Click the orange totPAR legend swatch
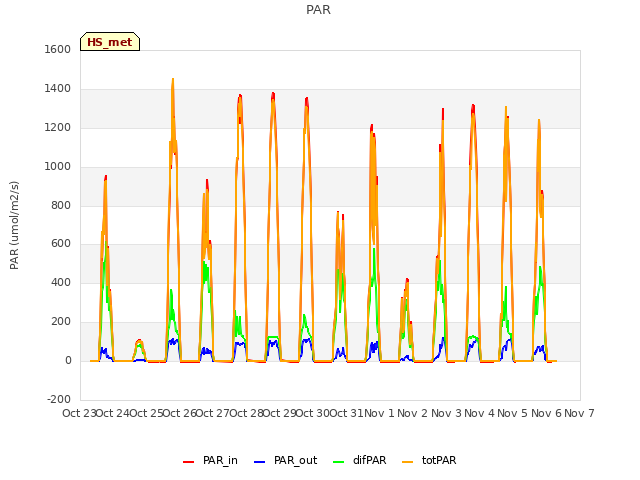This screenshot has height=480, width=640. coord(407,462)
